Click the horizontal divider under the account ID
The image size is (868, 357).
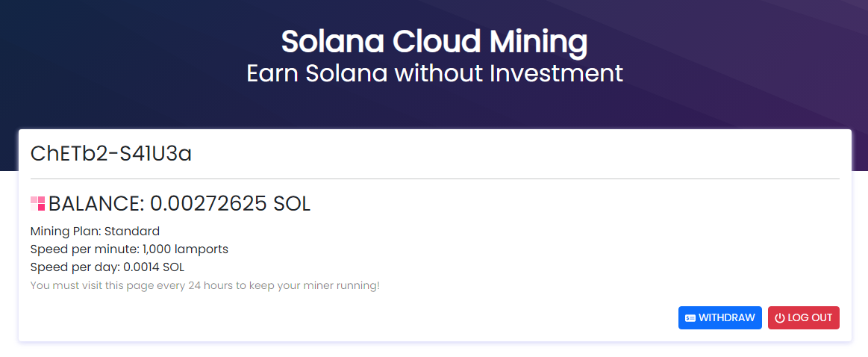[434, 179]
